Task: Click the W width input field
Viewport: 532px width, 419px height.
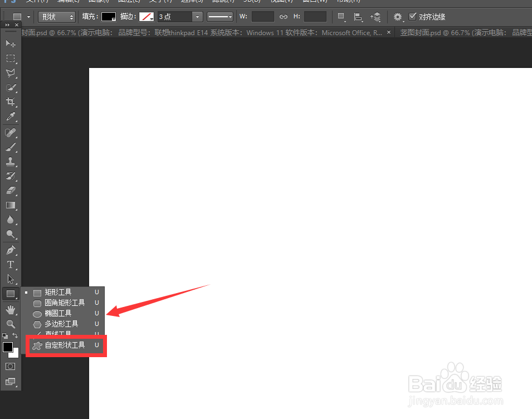Action: (262, 16)
